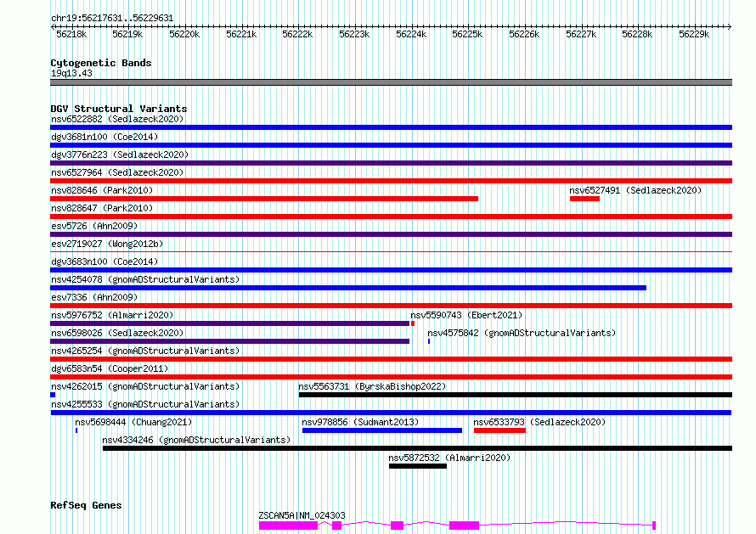Click the small blue nsv4262015 marker
The width and height of the screenshot is (756, 534).
click(53, 395)
